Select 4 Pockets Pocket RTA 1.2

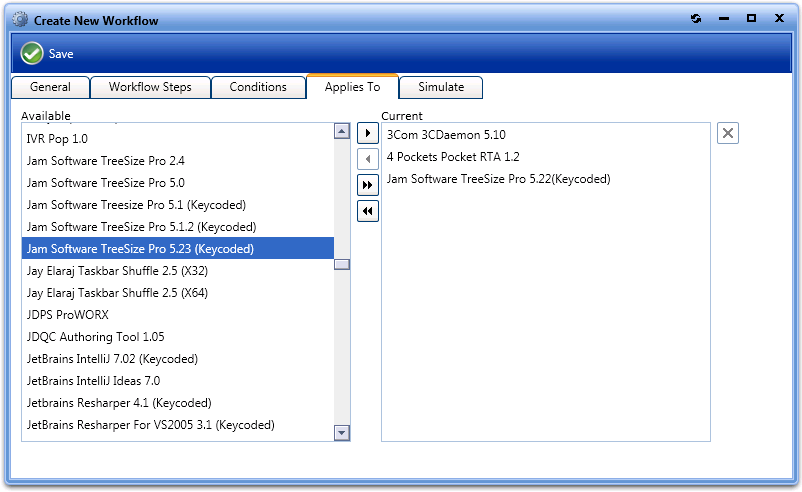coord(546,156)
